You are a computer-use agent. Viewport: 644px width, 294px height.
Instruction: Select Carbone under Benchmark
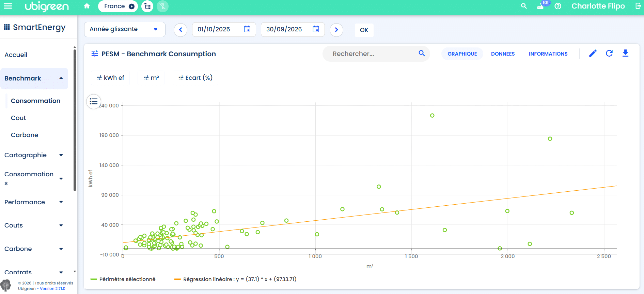pyautogui.click(x=25, y=135)
